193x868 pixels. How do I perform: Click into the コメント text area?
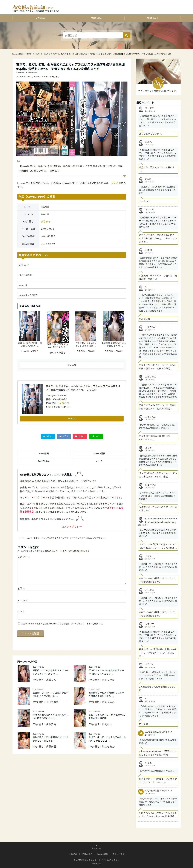[x=72, y=571]
